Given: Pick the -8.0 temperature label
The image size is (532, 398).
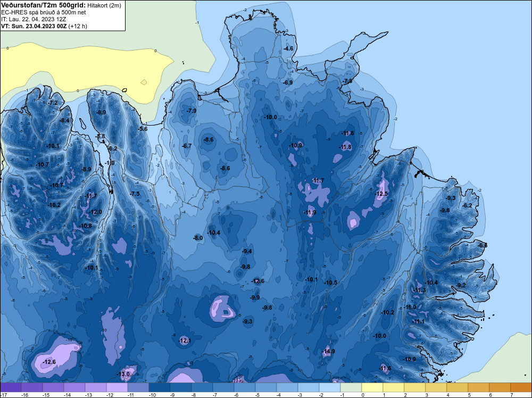Looking at the screenshot, I should coord(198,238).
